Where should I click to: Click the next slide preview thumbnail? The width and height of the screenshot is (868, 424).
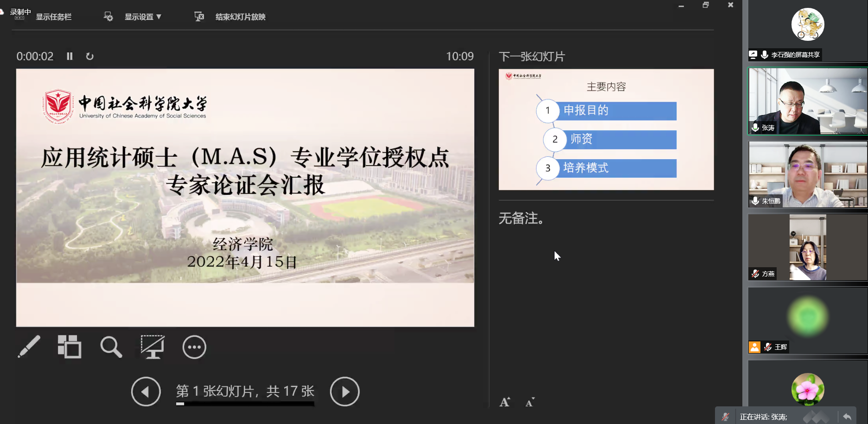(x=606, y=129)
